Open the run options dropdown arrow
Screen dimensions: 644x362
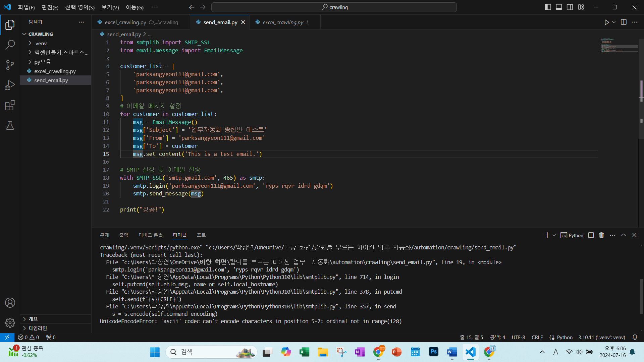click(614, 22)
